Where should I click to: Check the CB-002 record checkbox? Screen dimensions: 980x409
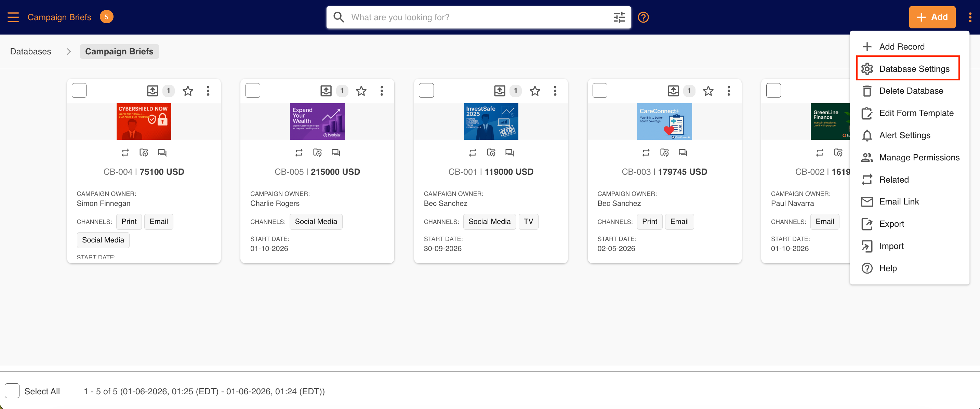click(x=773, y=91)
